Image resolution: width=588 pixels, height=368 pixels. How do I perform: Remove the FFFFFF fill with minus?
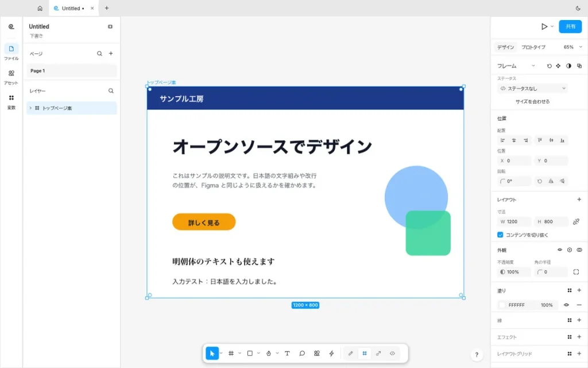point(579,305)
